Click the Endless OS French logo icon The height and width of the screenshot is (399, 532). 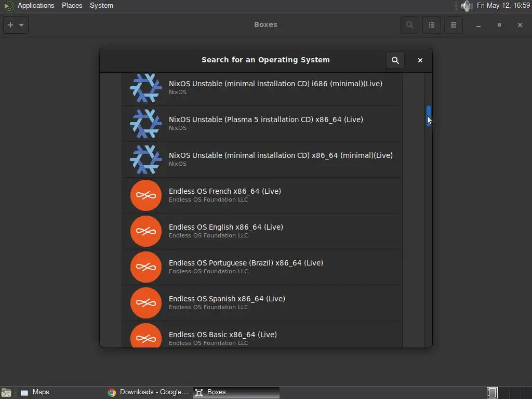pos(146,195)
